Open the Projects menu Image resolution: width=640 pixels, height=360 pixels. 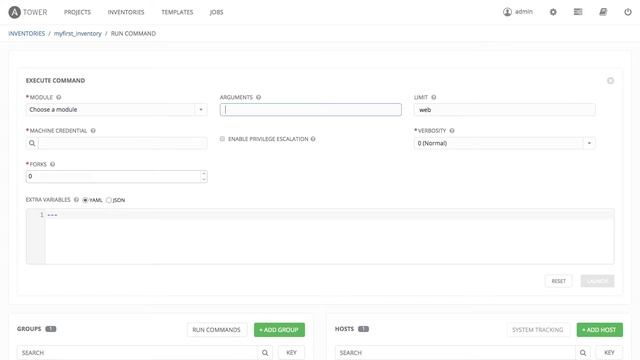point(77,12)
